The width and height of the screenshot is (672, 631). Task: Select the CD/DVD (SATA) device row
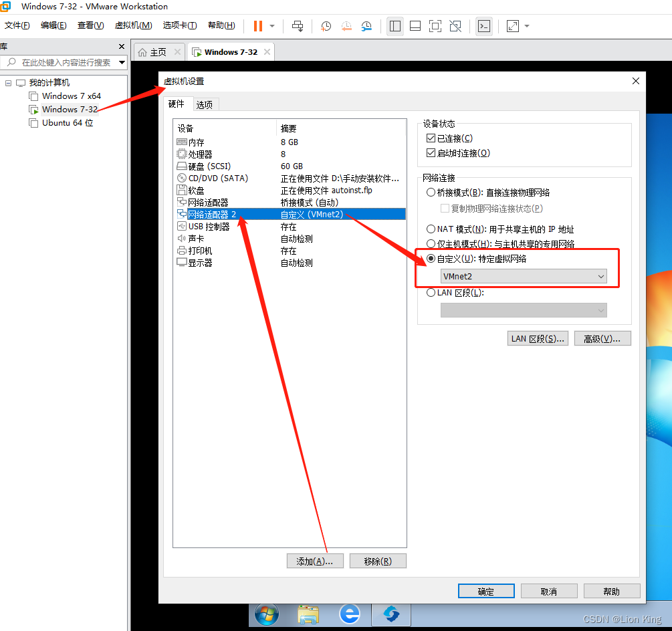tap(290, 178)
